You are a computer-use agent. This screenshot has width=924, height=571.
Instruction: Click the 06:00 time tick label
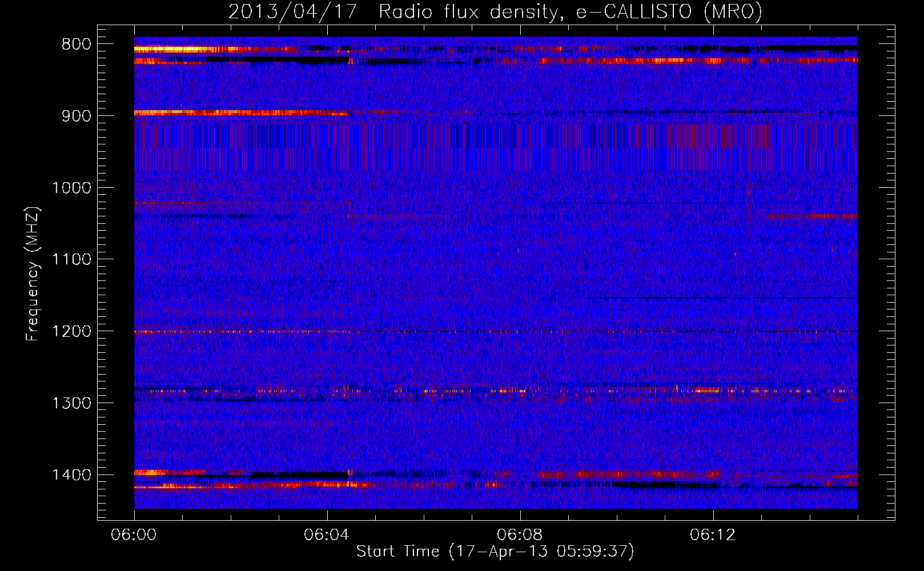(134, 535)
